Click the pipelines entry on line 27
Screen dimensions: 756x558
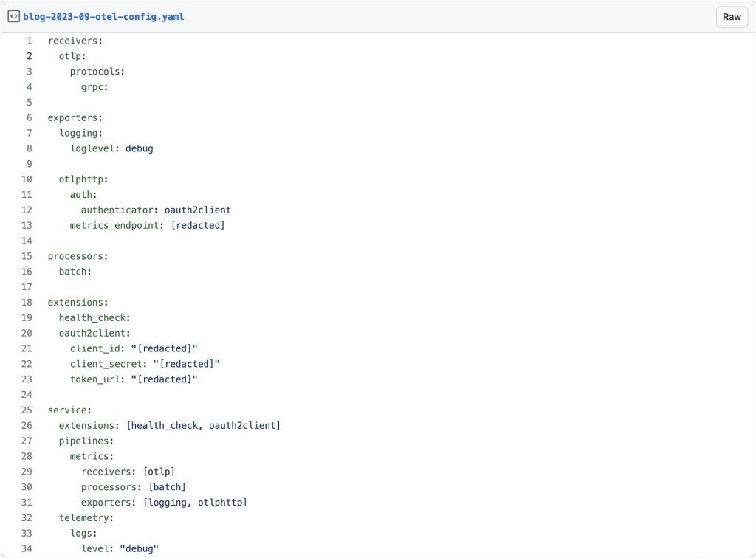pos(87,441)
